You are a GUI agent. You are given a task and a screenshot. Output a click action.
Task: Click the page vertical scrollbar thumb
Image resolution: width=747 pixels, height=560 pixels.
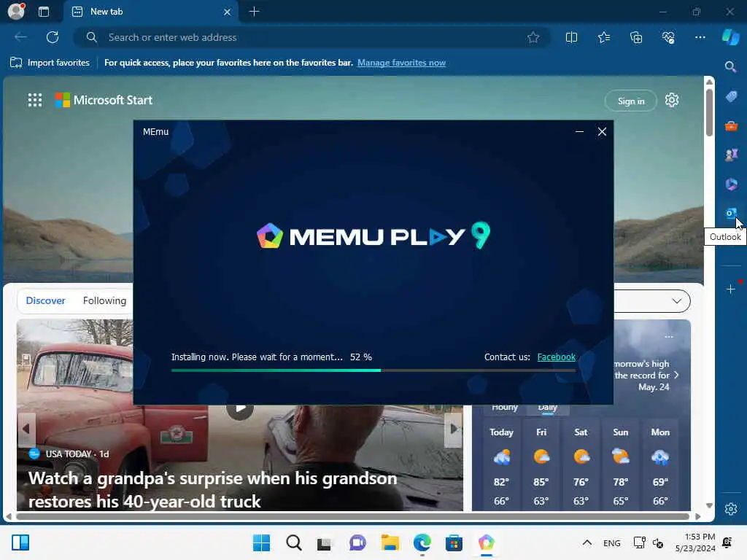pos(709,112)
